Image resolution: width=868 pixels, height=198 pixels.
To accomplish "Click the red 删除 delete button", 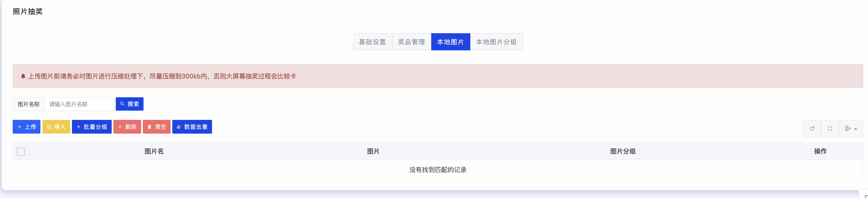I will pyautogui.click(x=127, y=127).
